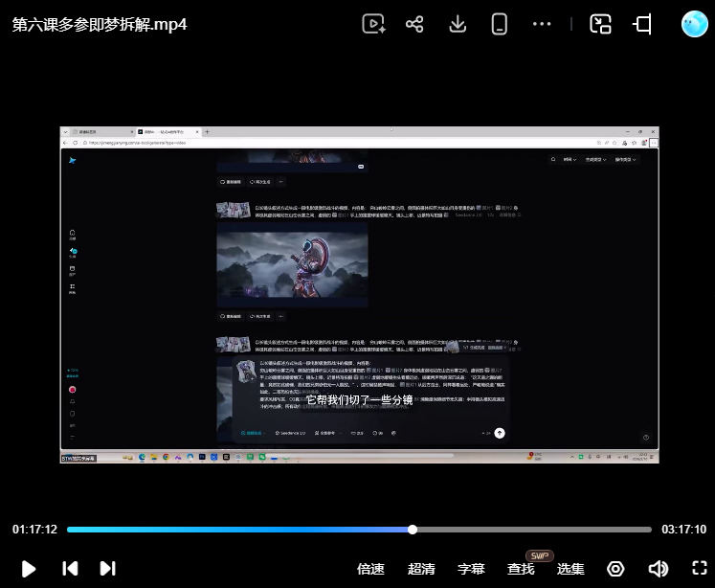Click the subtitle text 它帮我们切了一些分镜
715x588 pixels.
359,400
